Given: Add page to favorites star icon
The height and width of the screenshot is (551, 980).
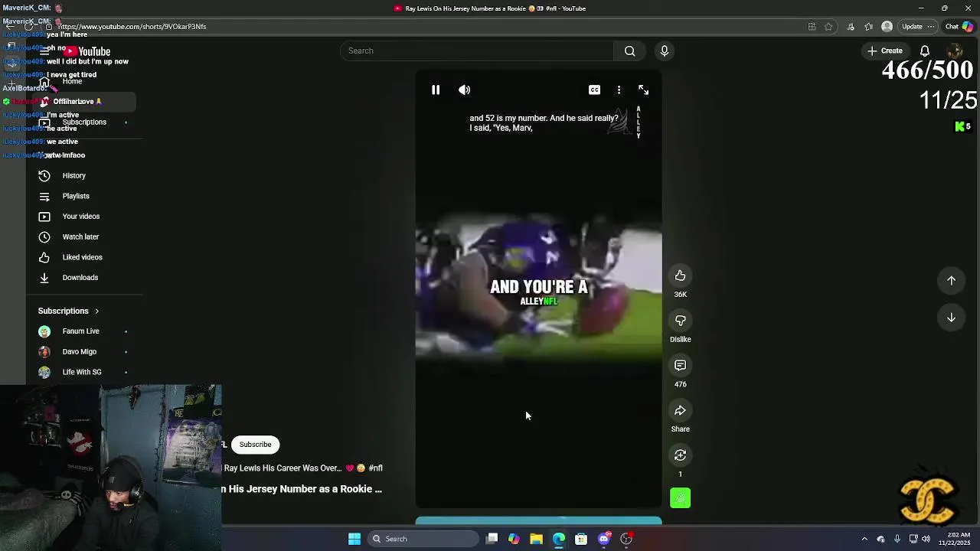Looking at the screenshot, I should pos(828,27).
